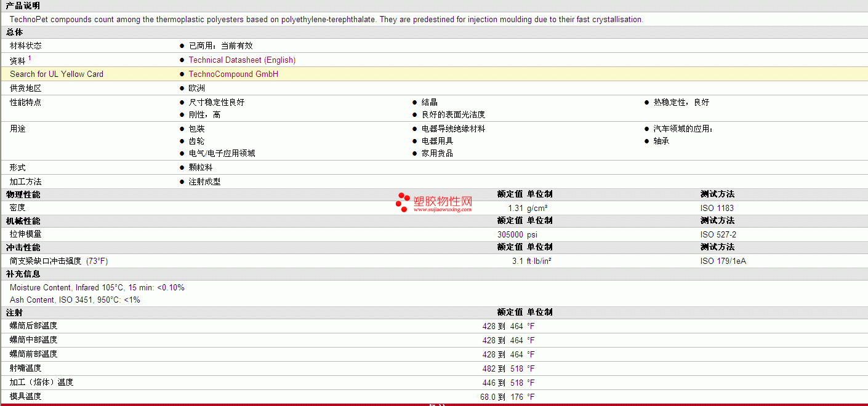The image size is (868, 406).
Task: Click the 模具温度 row label
Action: pos(26,397)
